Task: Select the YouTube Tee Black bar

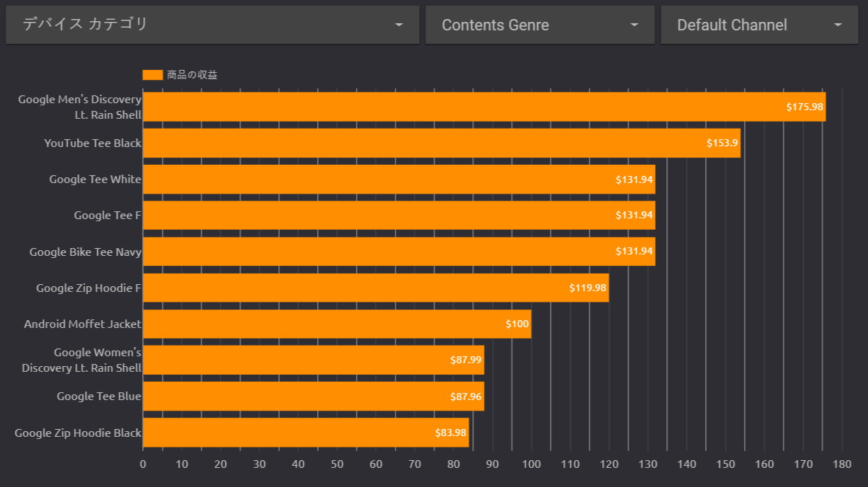Action: tap(442, 143)
